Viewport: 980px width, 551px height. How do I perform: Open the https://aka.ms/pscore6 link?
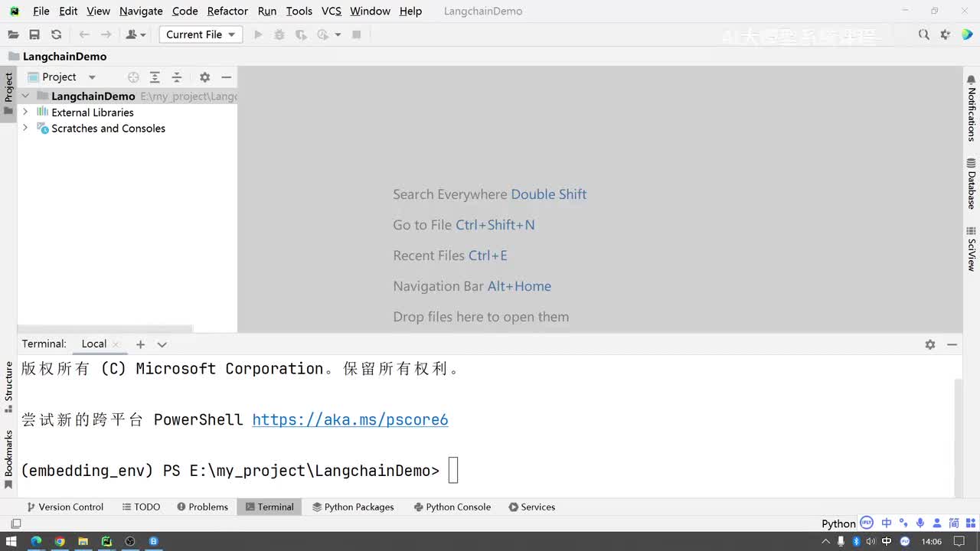350,419
